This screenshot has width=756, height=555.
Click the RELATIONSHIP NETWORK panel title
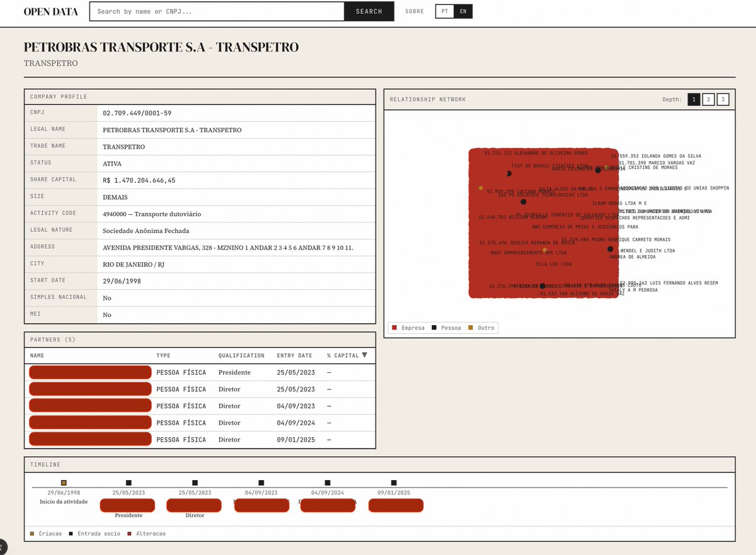pos(428,100)
